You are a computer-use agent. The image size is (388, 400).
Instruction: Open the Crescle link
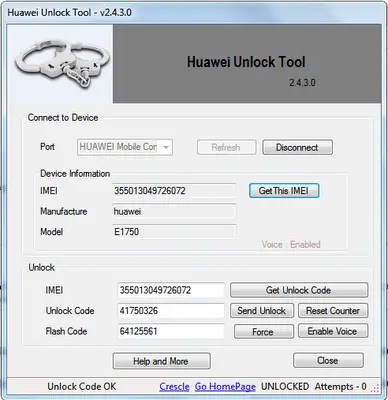click(x=174, y=387)
